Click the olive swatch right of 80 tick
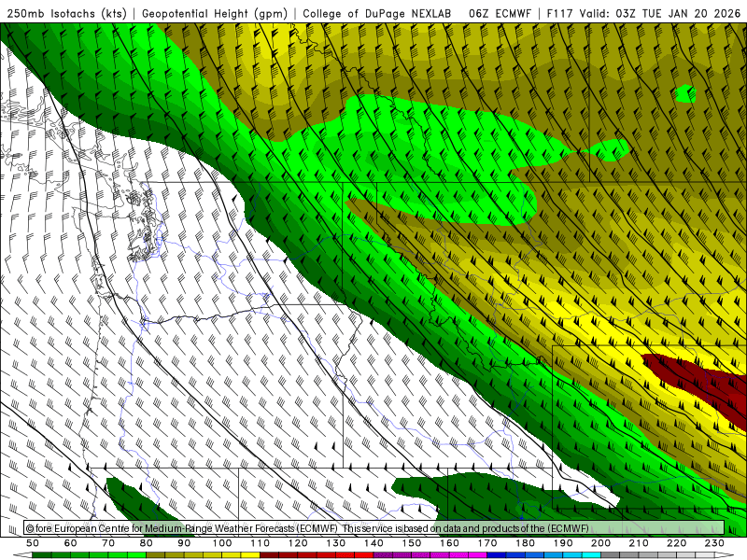Screen dimensions: 747x560 pos(156,555)
